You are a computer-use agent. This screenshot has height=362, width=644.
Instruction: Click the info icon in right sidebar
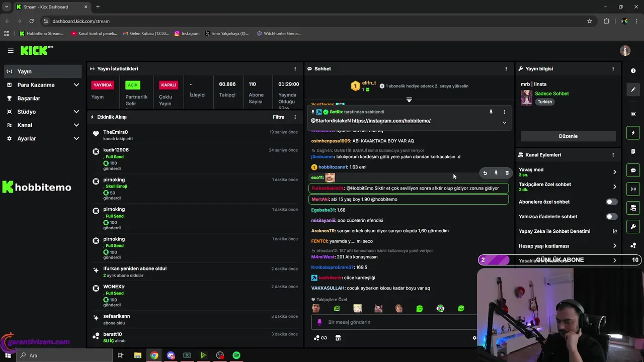(x=633, y=71)
